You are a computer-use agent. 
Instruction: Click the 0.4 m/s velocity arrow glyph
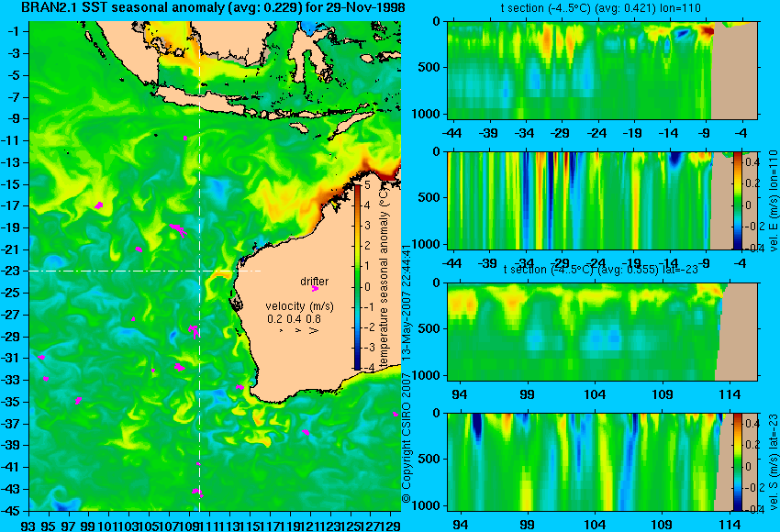point(297,330)
